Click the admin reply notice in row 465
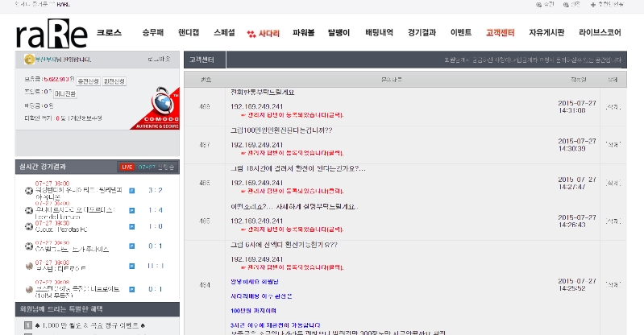 click(293, 230)
